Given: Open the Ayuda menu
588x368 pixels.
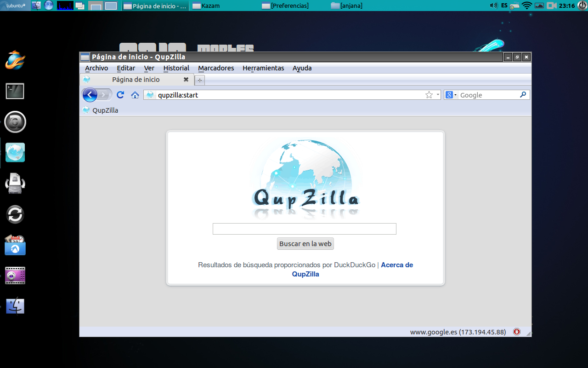Looking at the screenshot, I should point(302,68).
